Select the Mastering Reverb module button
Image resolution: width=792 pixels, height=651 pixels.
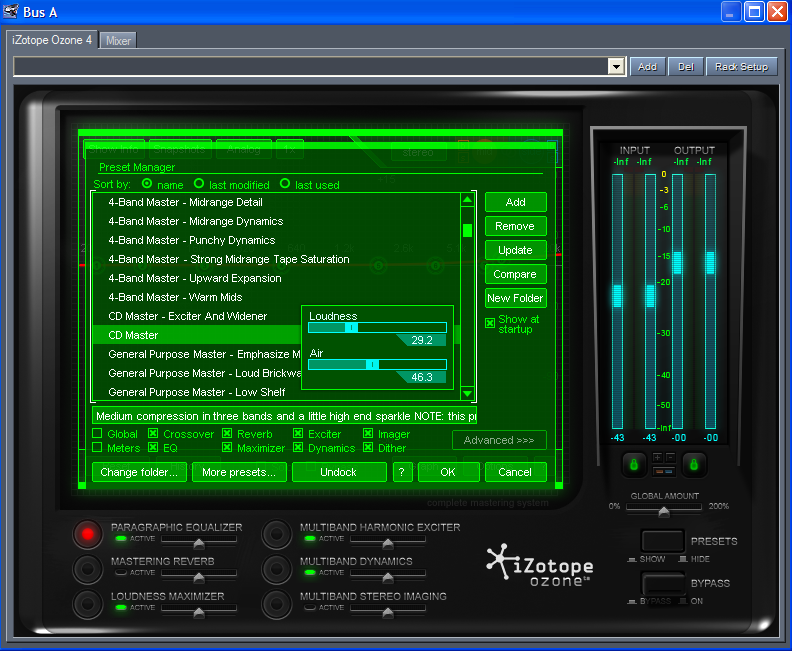pos(87,569)
